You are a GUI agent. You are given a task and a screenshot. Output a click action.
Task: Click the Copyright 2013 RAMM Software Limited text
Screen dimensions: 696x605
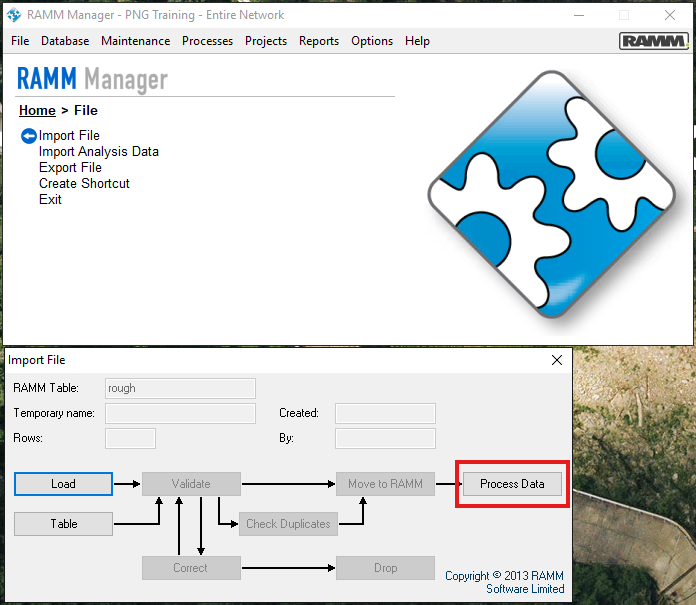(x=505, y=582)
